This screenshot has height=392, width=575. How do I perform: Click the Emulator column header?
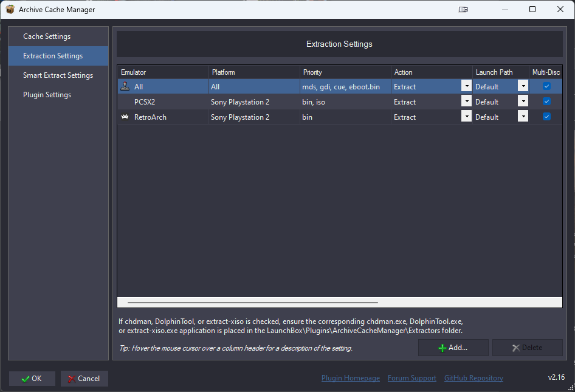click(163, 72)
